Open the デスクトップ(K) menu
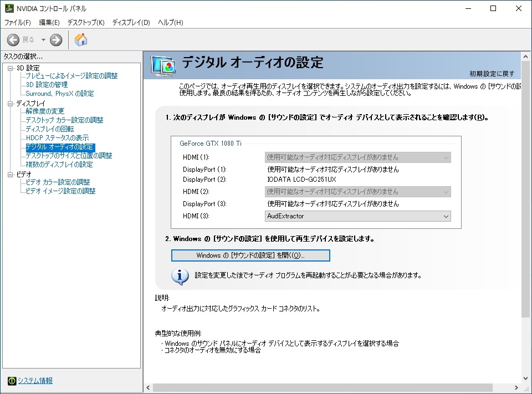Image resolution: width=532 pixels, height=394 pixels. tap(86, 22)
